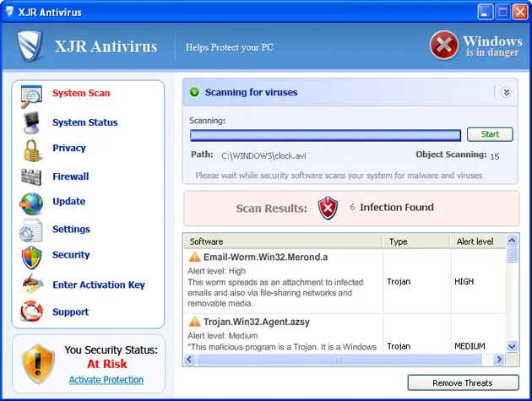This screenshot has height=401, width=532.
Task: Sort by the Alert level column header
Action: (478, 241)
